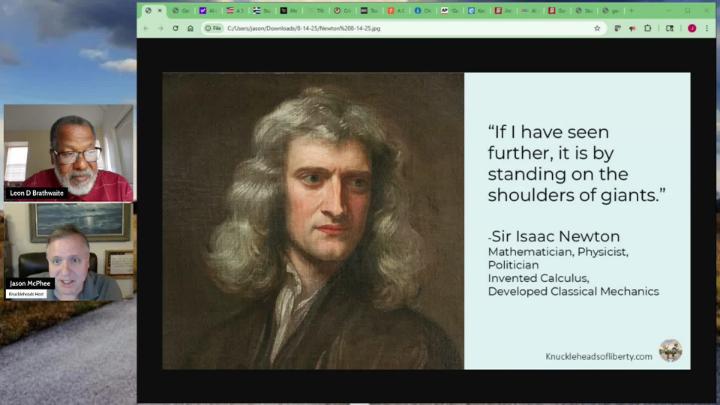Go back using the browser back arrow
This screenshot has height=405, width=720.
(x=146, y=28)
